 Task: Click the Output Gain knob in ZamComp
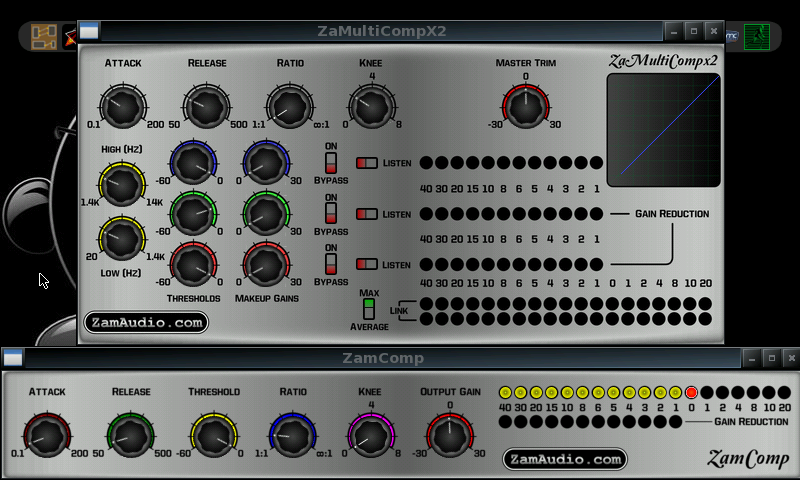450,435
